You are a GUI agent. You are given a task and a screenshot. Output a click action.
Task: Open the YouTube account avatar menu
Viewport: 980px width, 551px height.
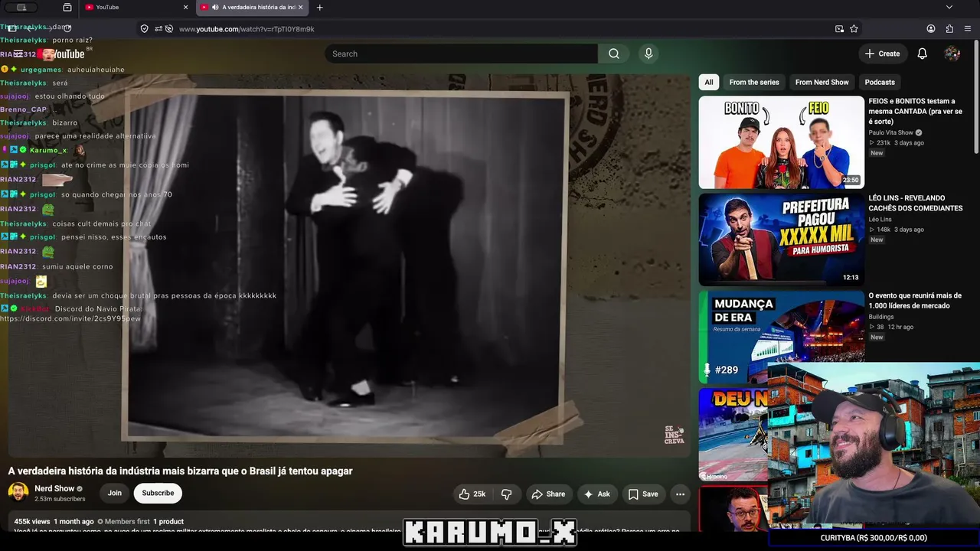coord(952,54)
